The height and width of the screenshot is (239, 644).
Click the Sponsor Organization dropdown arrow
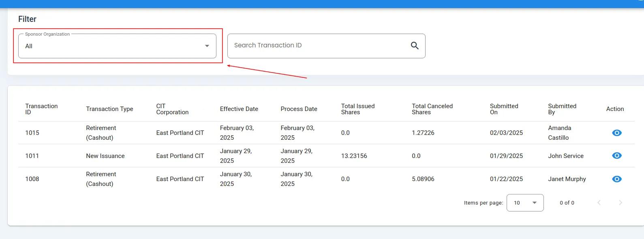click(x=207, y=46)
